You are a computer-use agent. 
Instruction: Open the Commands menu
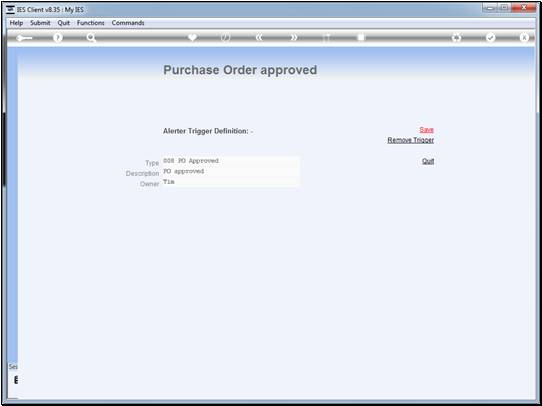click(x=128, y=23)
